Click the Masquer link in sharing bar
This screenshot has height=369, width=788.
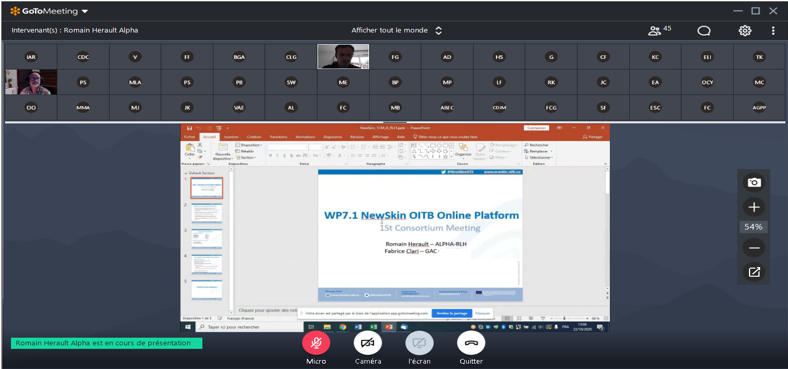pyautogui.click(x=483, y=313)
